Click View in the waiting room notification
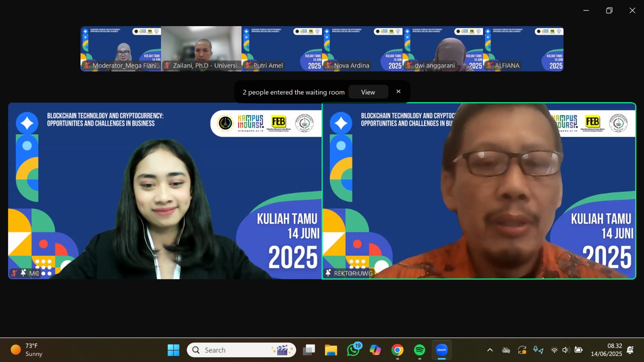 tap(368, 92)
